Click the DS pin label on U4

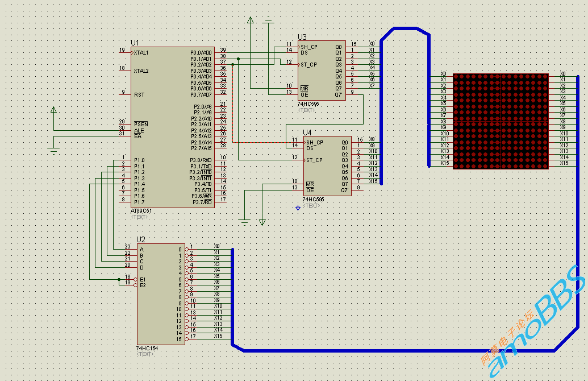click(x=310, y=148)
